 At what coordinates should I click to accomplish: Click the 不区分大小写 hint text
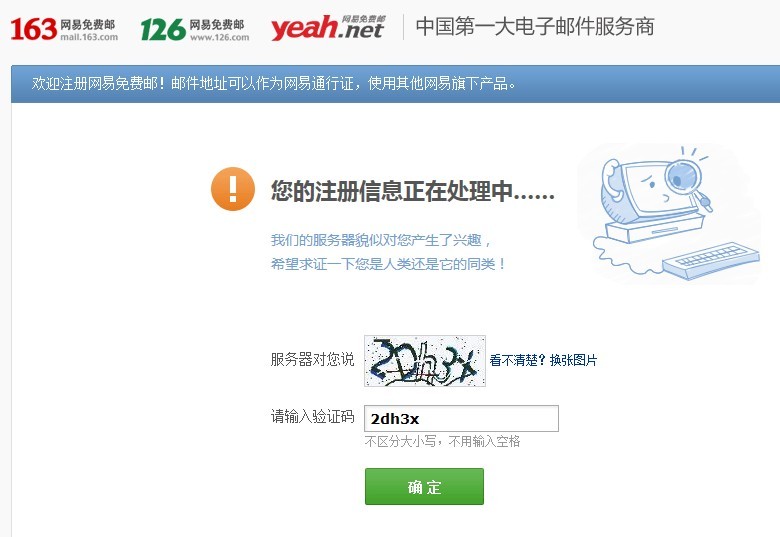(x=400, y=442)
